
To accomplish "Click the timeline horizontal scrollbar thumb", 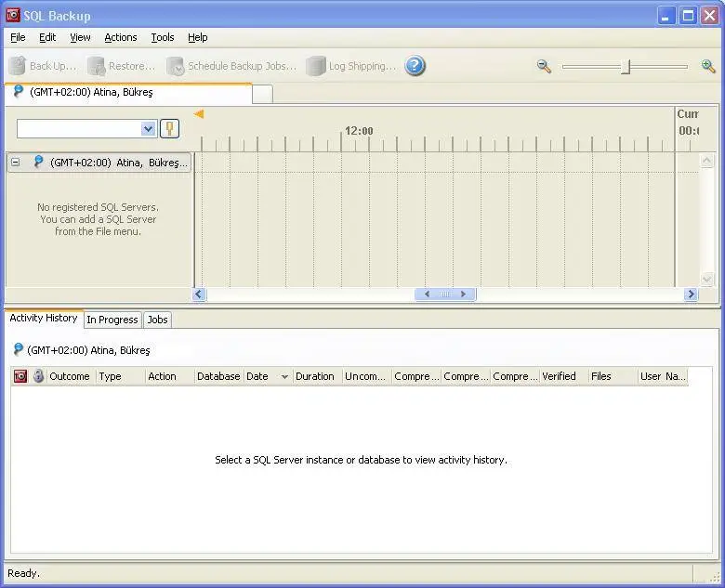I will coord(445,294).
